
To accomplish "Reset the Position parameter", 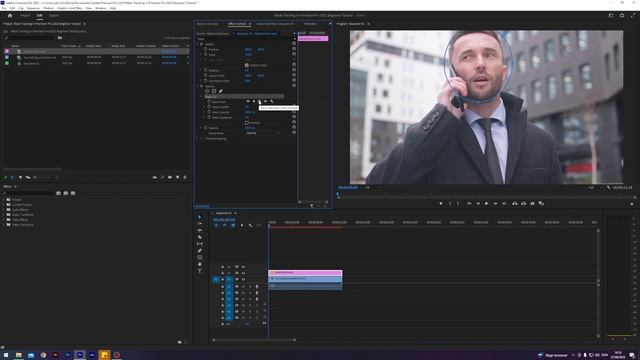I will 294,49.
